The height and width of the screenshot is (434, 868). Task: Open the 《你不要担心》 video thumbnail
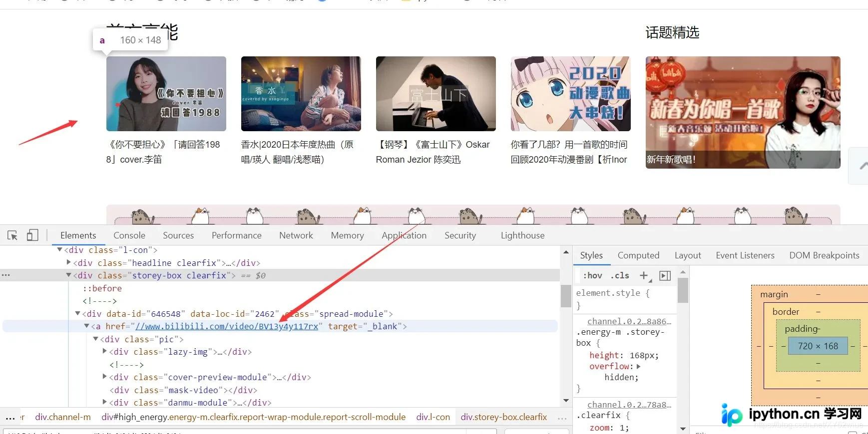166,94
